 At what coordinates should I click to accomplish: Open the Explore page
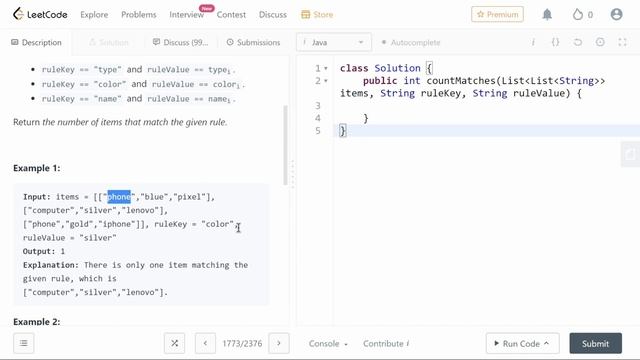[x=94, y=15]
